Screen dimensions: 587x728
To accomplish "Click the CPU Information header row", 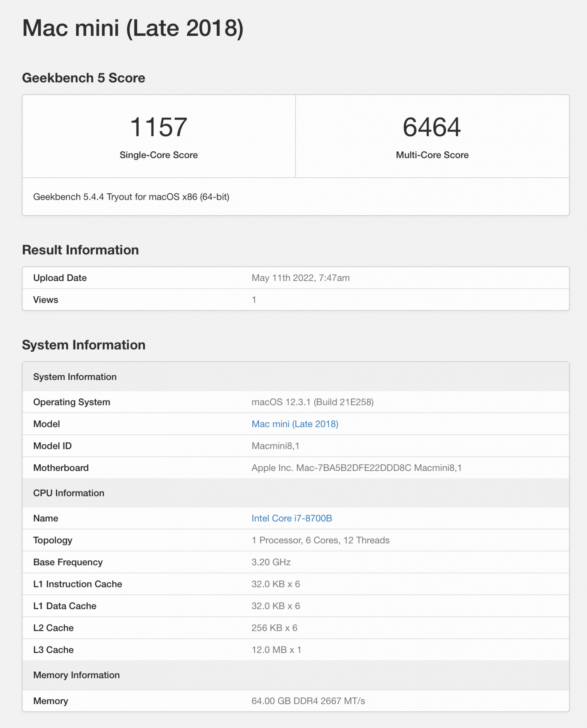I will [x=296, y=493].
